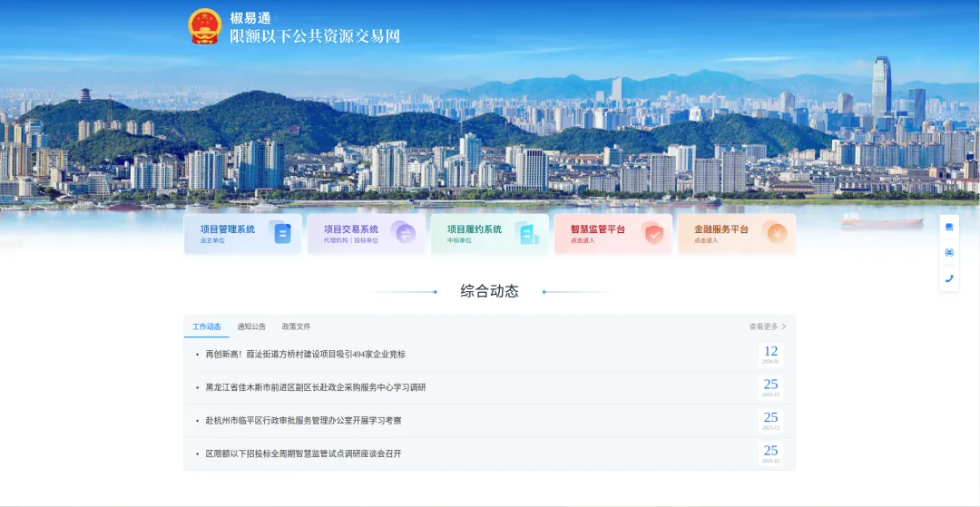Switch to the 通知公告 tab

[x=251, y=327]
